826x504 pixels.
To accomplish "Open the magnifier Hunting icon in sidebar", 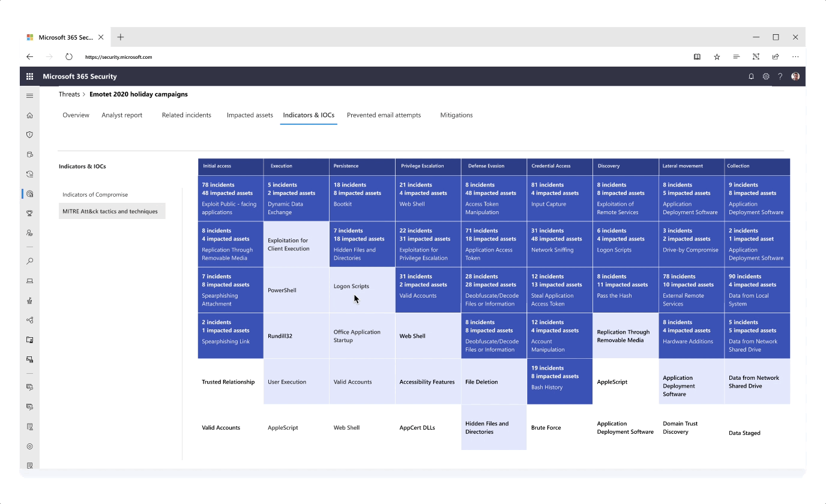I will (29, 262).
